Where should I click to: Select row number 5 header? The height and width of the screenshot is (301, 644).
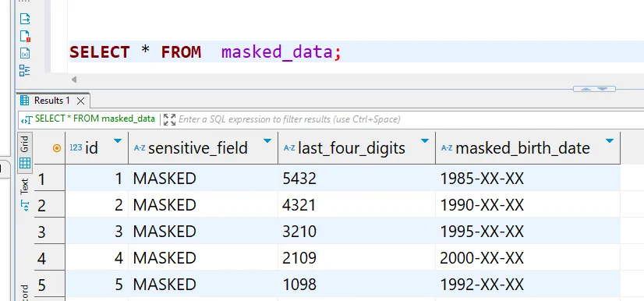(x=49, y=284)
